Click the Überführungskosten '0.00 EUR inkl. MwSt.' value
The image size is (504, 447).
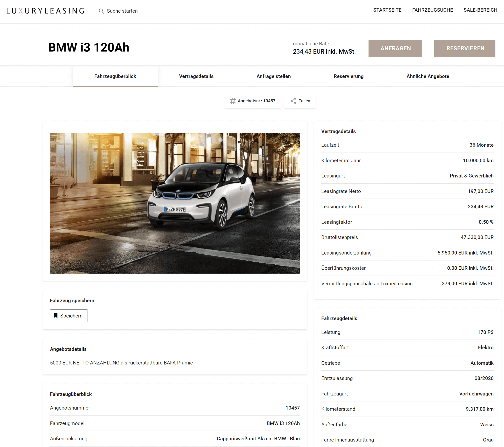pos(470,268)
